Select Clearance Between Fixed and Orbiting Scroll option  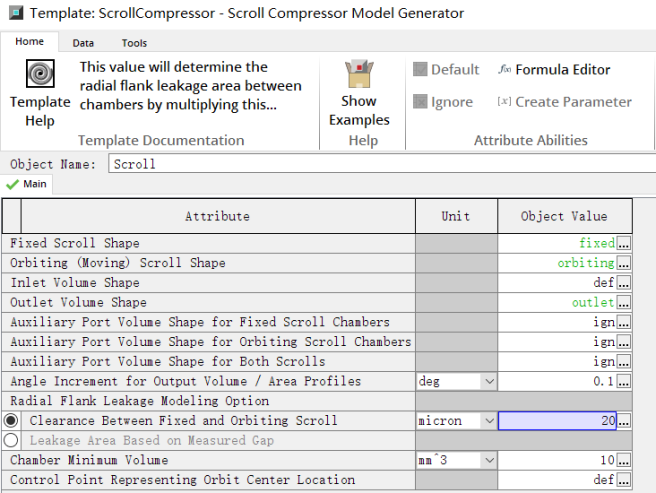[x=12, y=421]
